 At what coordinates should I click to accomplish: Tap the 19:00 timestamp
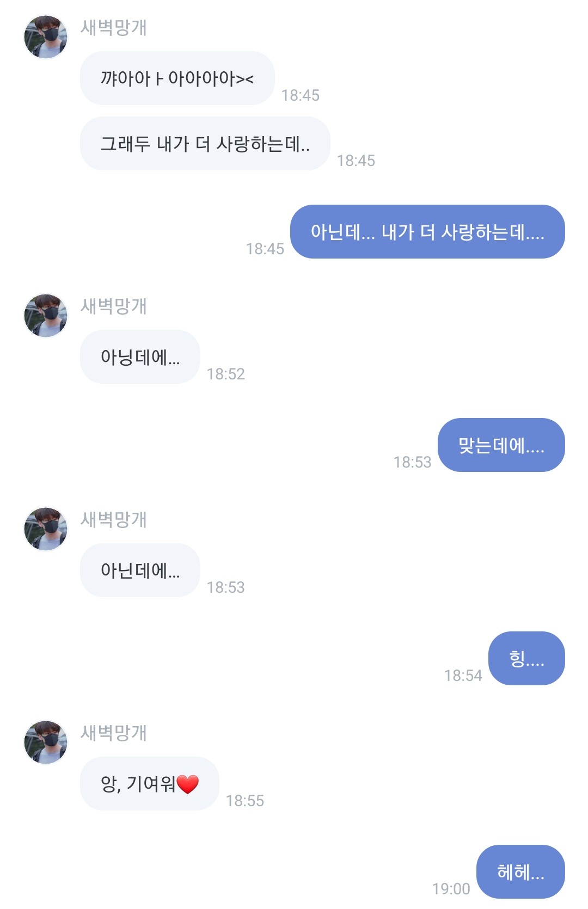click(x=451, y=889)
